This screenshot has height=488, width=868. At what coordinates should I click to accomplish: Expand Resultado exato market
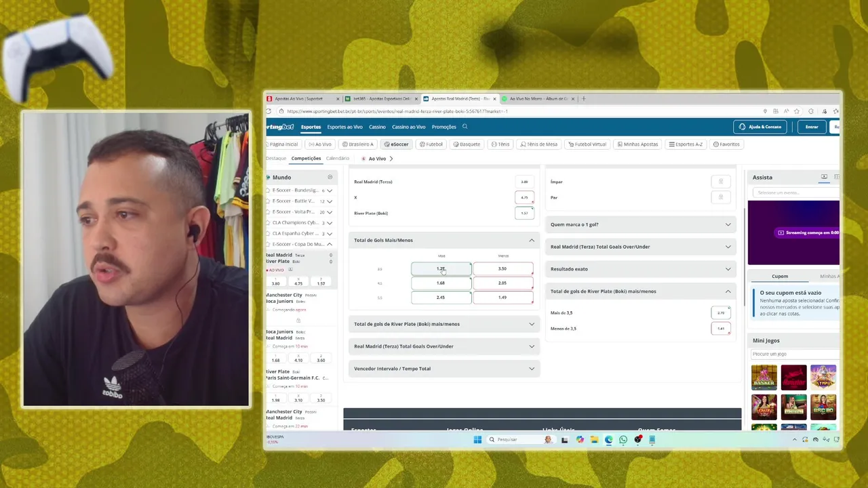click(640, 269)
